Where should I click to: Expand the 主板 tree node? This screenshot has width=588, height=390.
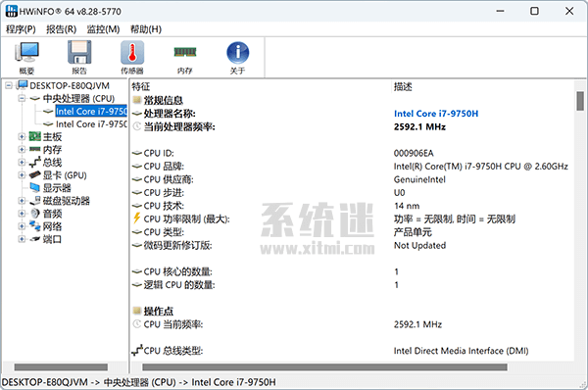tap(22, 136)
